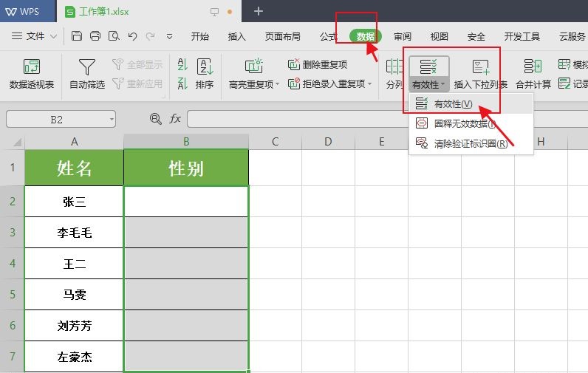Click the 姓名 header cell

[x=75, y=168]
